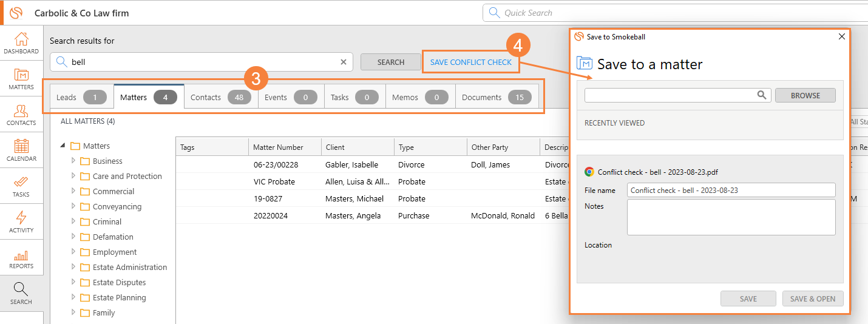Collapse the root Matters folder tree
The image size is (868, 324).
pos(63,146)
